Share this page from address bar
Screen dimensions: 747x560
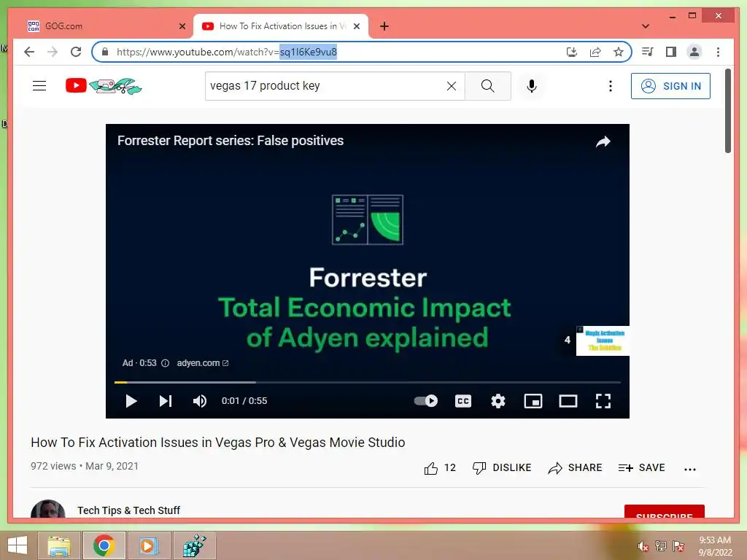(595, 52)
